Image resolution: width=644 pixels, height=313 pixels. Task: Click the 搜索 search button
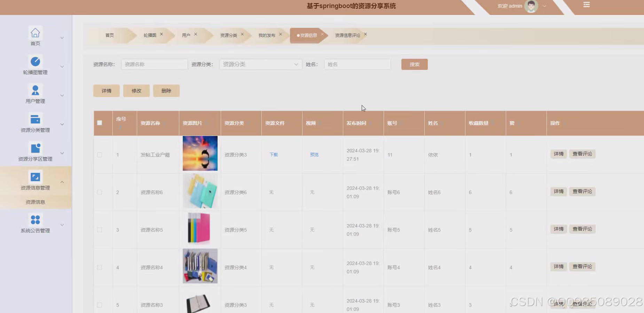414,64
